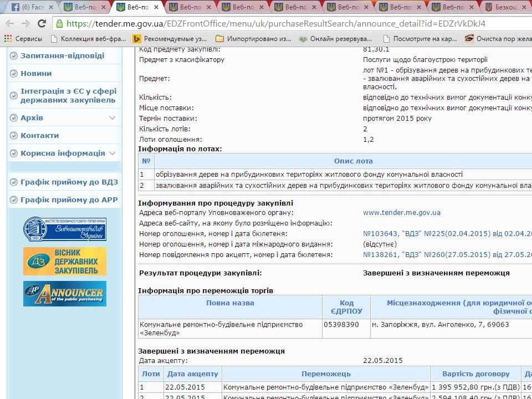Reload the tender results page
Viewport: 532px width, 399px height.
coord(40,24)
